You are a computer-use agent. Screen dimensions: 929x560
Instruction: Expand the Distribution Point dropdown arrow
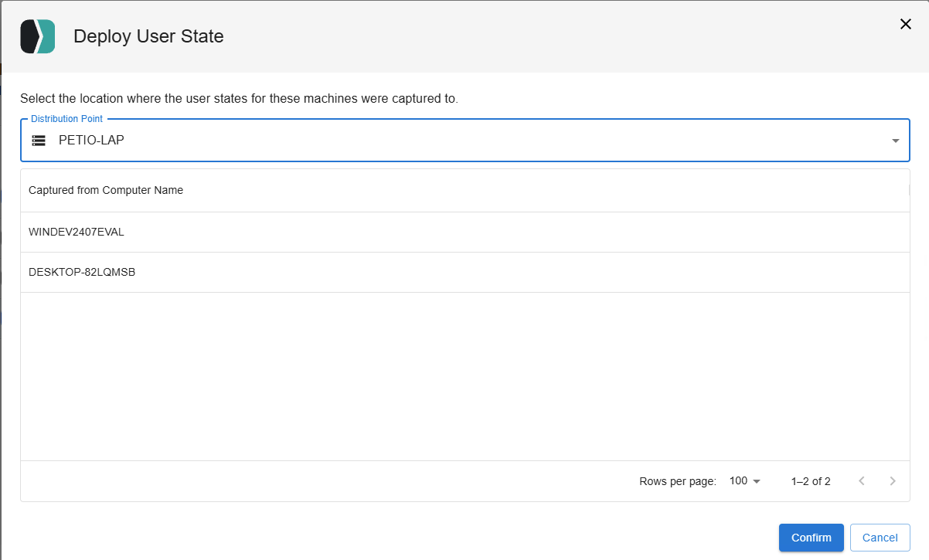tap(895, 141)
